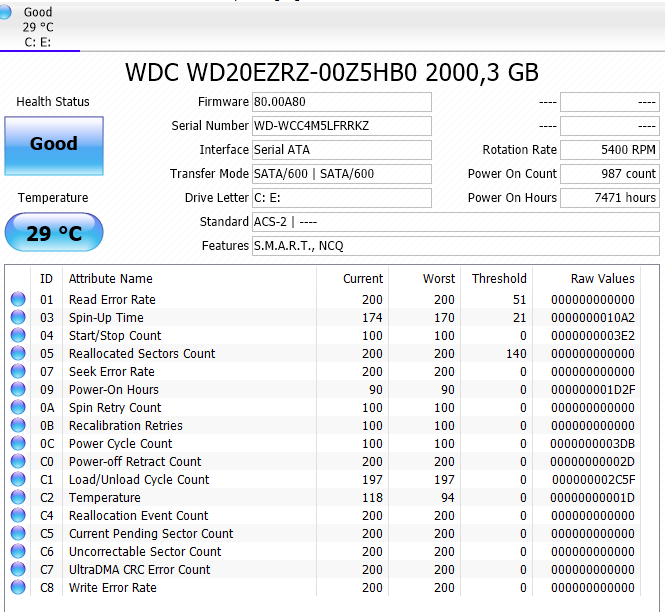Screen dimensions: 665x612
Task: Click threshold value 51
Action: 520,299
